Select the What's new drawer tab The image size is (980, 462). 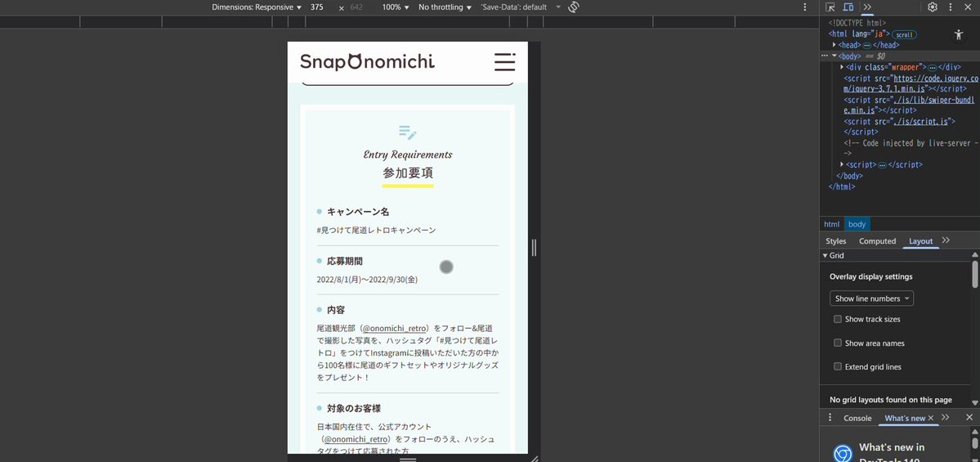pos(904,418)
